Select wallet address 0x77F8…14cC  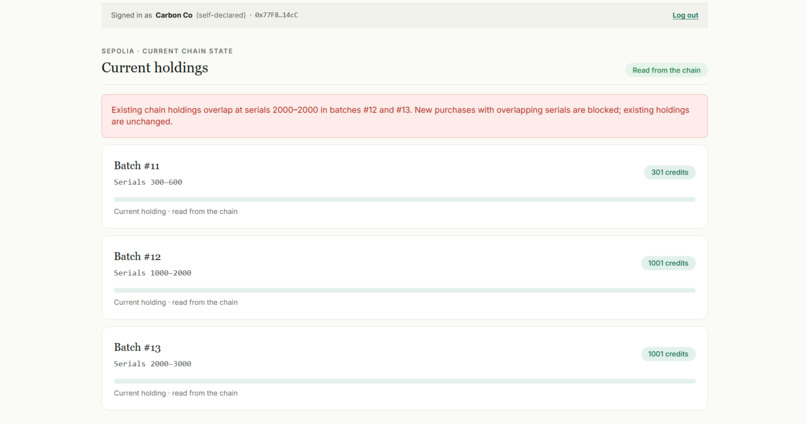point(277,15)
